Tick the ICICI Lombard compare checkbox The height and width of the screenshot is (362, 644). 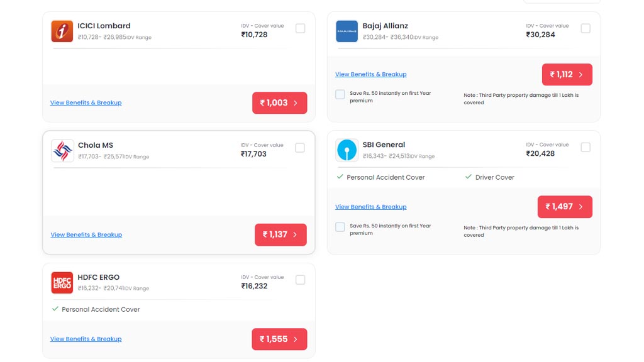(x=300, y=28)
